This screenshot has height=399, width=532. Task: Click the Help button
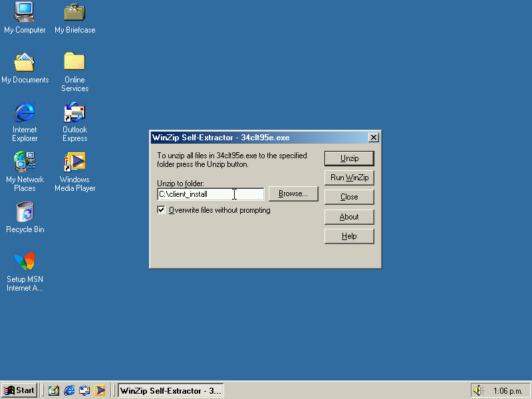[349, 236]
